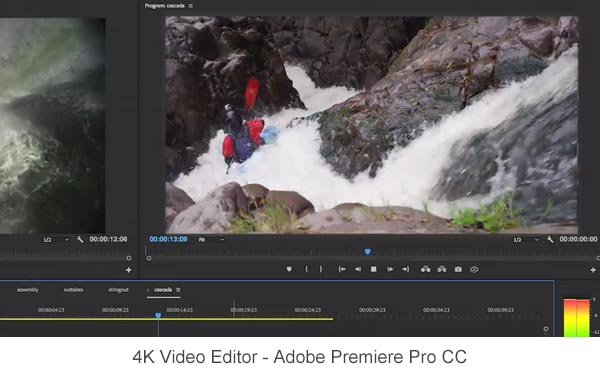Step forward one frame
Screen dimensions: 600x373
point(390,269)
